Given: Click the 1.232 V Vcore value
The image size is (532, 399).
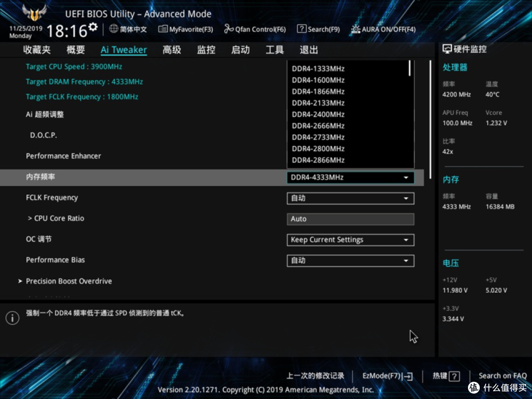Looking at the screenshot, I should tap(497, 123).
